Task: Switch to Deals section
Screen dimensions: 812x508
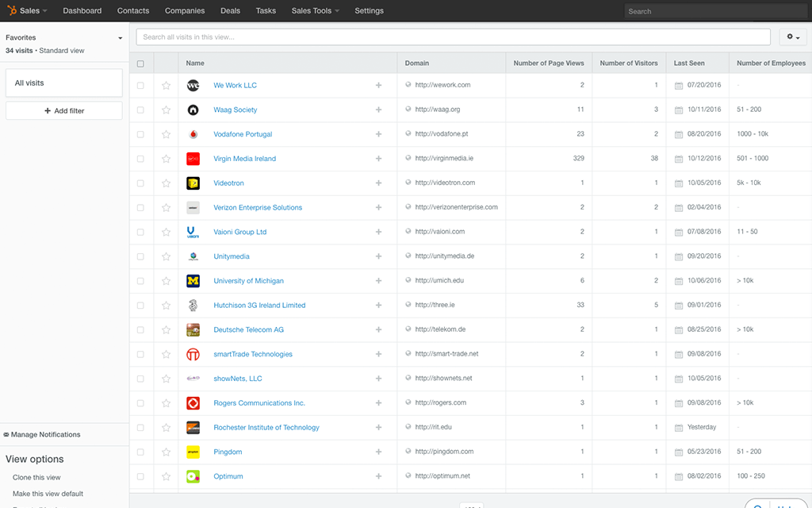Action: [x=231, y=10]
